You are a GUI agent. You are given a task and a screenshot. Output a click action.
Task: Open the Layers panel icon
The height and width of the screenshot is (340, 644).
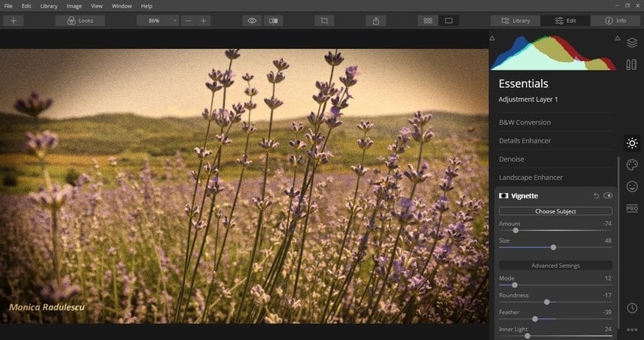[x=632, y=43]
